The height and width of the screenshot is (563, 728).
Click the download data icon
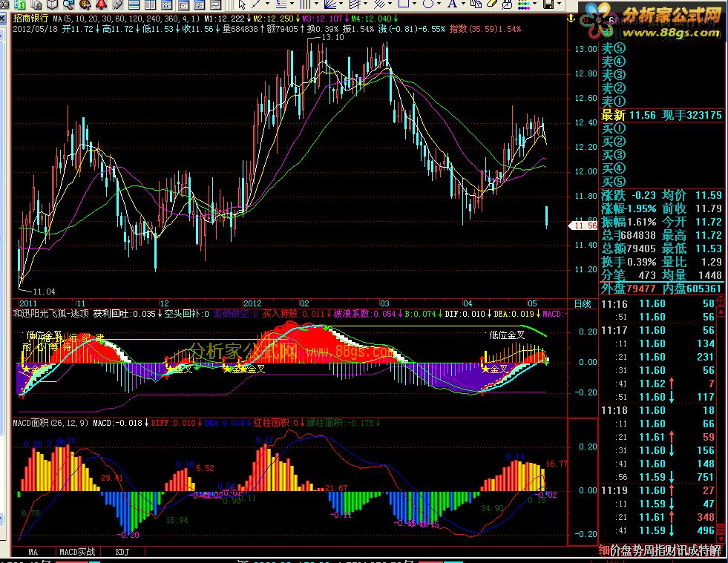click(36, 4)
